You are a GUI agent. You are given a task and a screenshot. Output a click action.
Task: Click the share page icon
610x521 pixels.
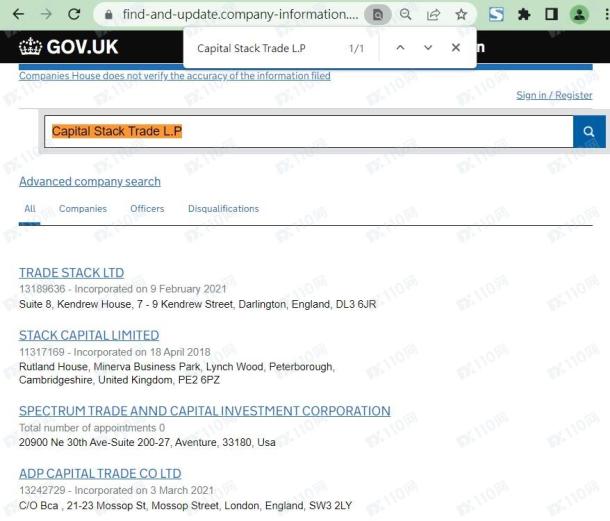pos(433,15)
